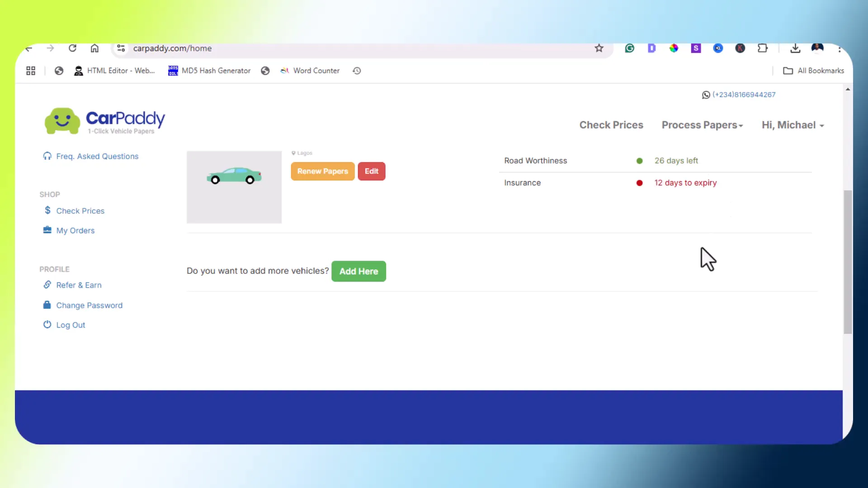Click the Renew Papers button
Screen dimensions: 868x488
(323, 171)
